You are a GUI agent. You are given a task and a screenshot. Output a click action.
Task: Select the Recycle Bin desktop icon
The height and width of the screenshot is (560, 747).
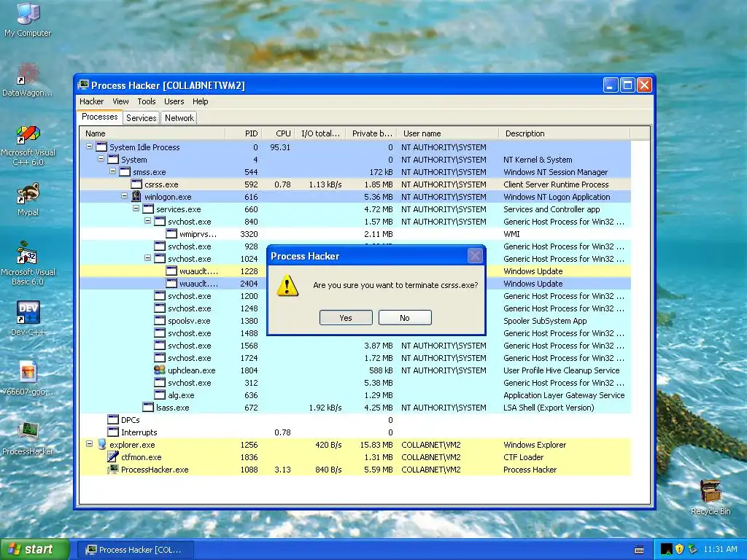click(x=711, y=497)
